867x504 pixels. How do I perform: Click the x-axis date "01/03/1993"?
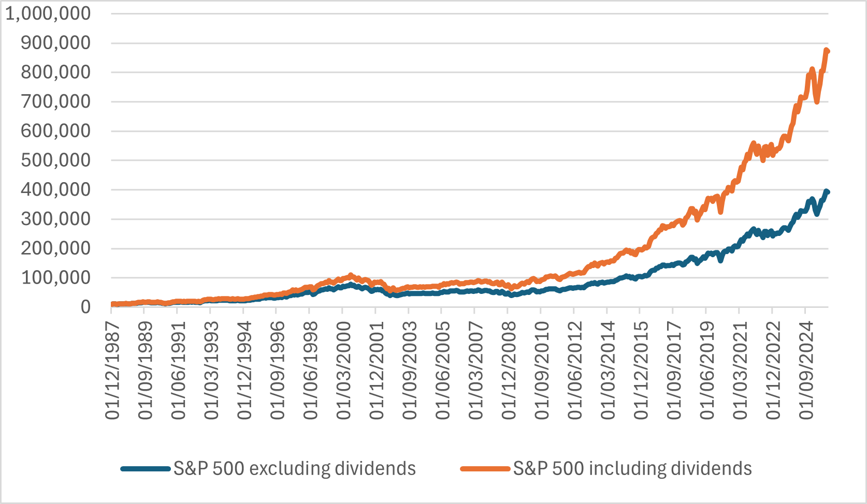coord(211,370)
